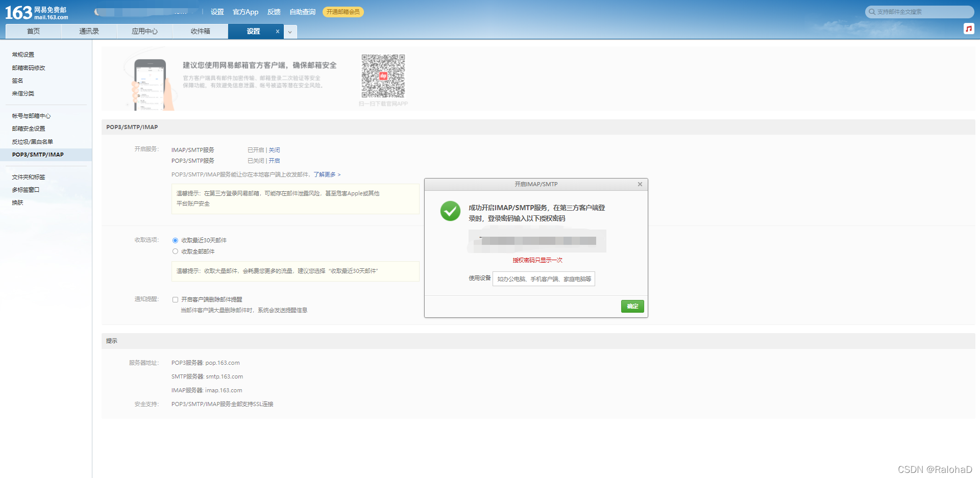980x478 pixels.
Task: Expand the tab list dropdown arrow
Action: (290, 32)
